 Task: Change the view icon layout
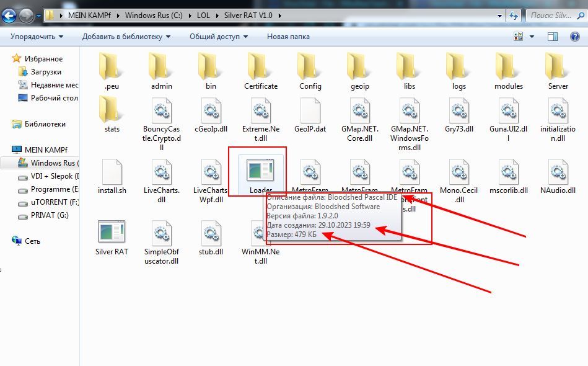(518, 37)
